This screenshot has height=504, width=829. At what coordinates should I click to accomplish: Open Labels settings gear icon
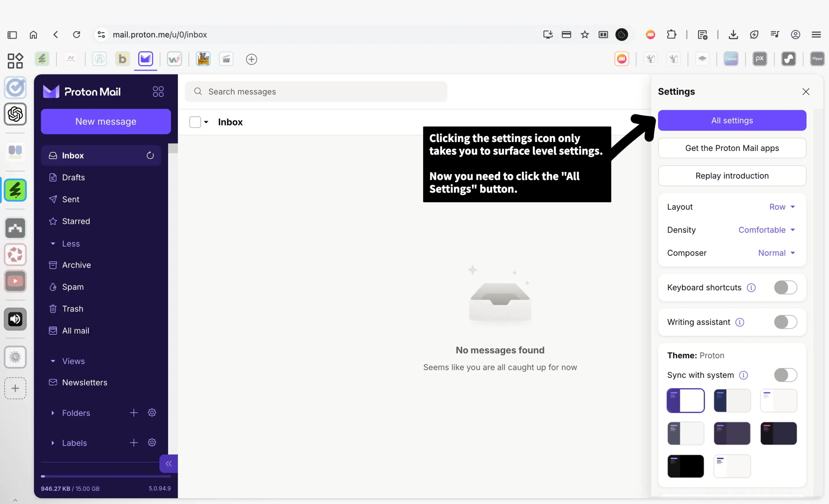coord(152,442)
